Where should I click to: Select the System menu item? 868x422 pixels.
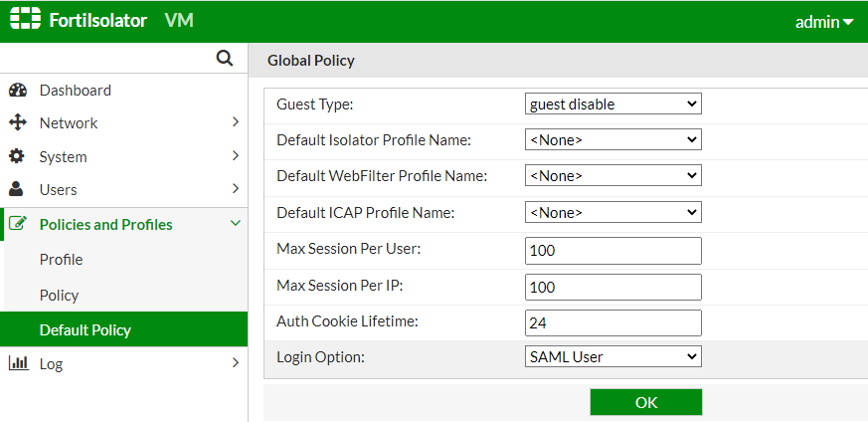click(x=124, y=156)
